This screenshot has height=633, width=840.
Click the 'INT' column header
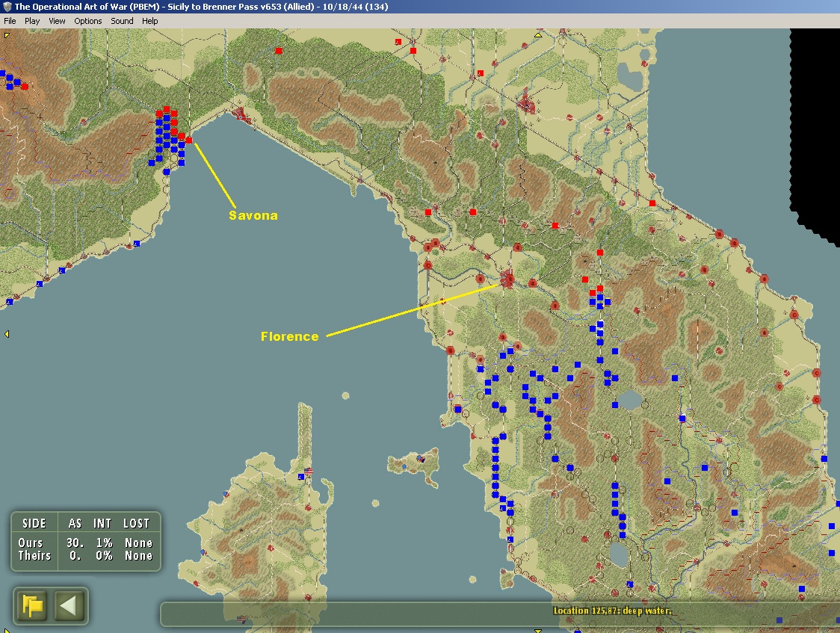pos(102,523)
